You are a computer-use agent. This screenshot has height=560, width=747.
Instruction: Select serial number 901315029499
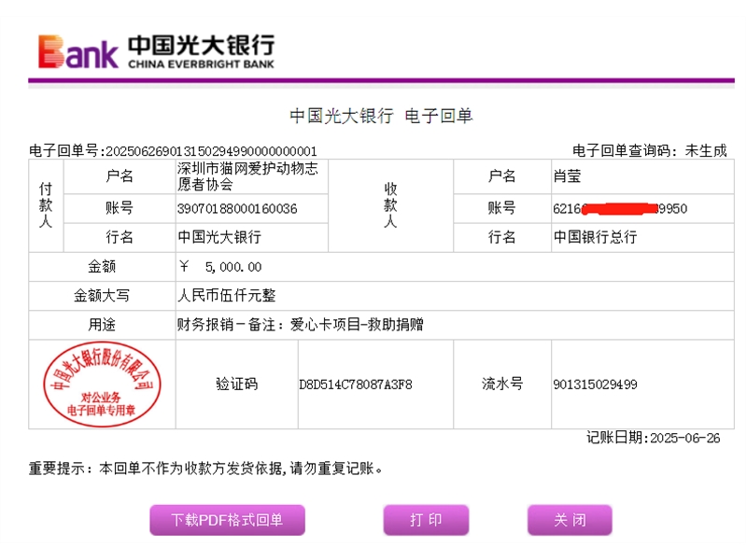[595, 385]
